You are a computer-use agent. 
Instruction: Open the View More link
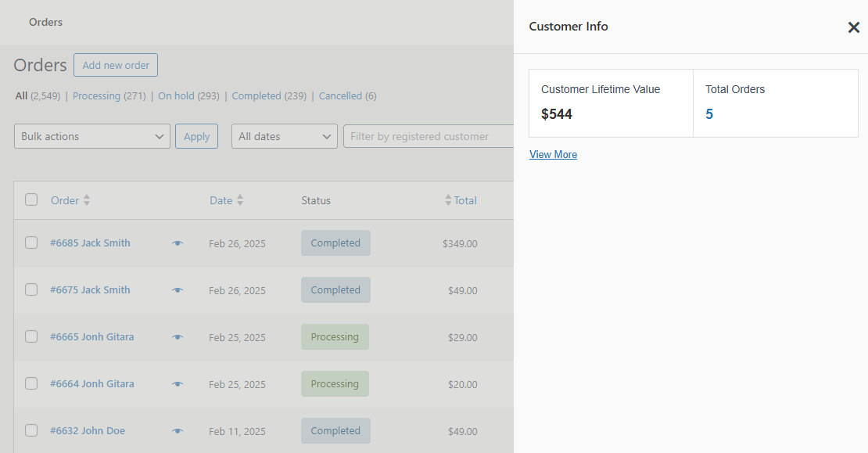pos(553,154)
